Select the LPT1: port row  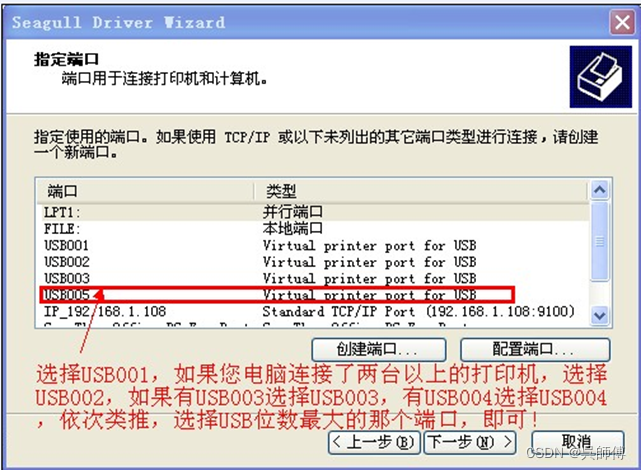point(313,212)
